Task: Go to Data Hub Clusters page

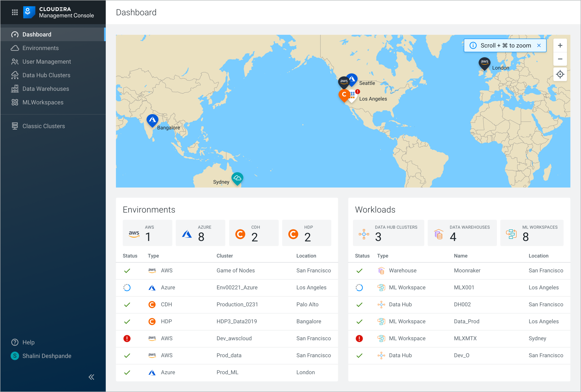Action: click(x=46, y=75)
